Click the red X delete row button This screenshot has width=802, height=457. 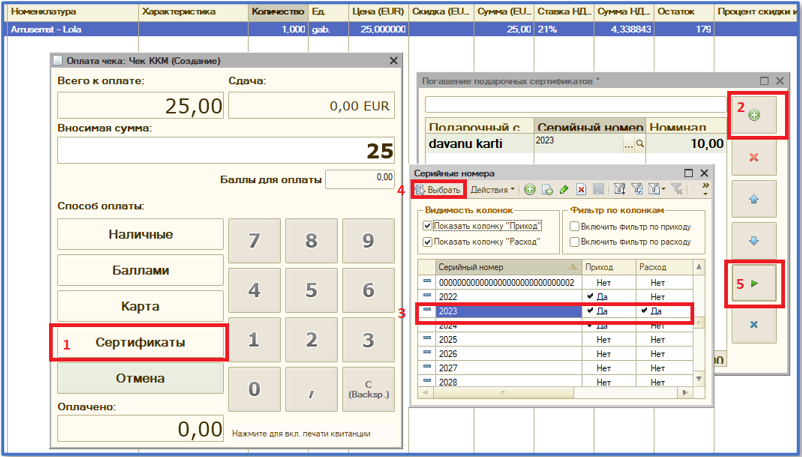click(x=753, y=157)
